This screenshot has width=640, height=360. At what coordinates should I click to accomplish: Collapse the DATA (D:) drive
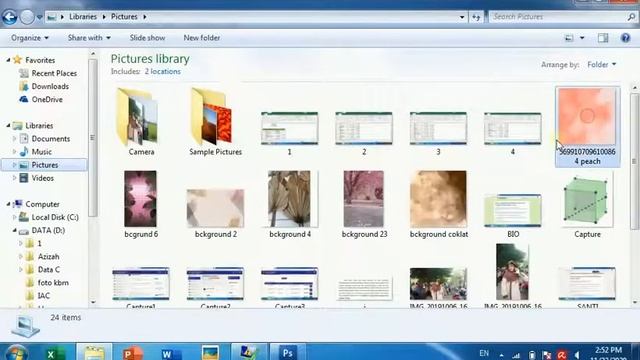(x=15, y=230)
